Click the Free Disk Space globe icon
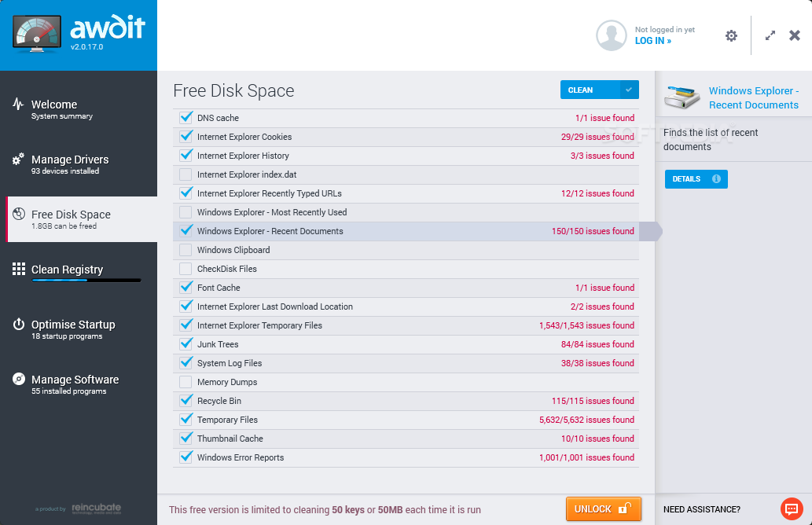This screenshot has width=812, height=525. pyautogui.click(x=19, y=214)
